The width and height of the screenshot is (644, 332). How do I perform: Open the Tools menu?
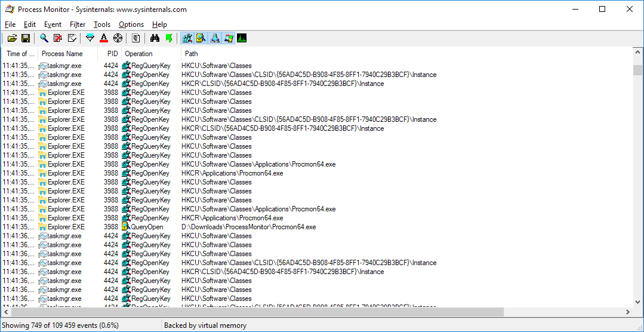pyautogui.click(x=102, y=24)
